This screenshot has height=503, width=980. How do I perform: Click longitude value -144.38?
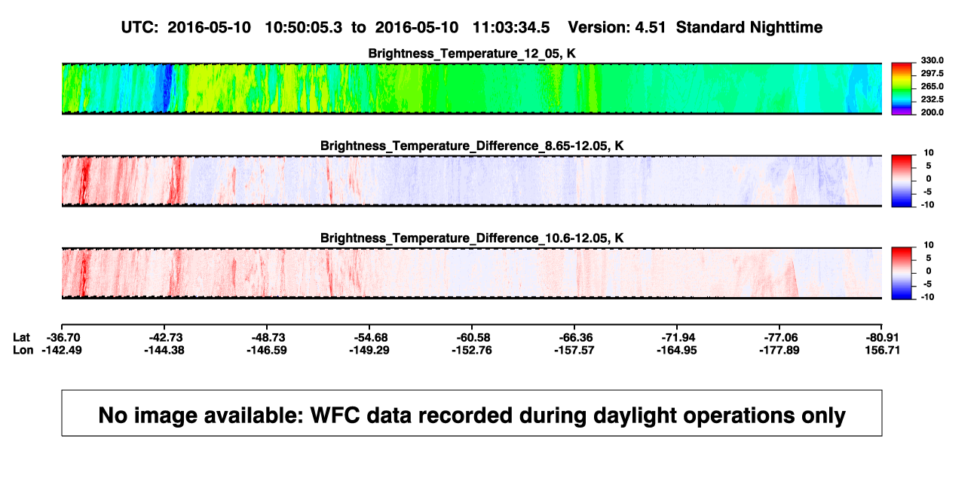(x=164, y=350)
